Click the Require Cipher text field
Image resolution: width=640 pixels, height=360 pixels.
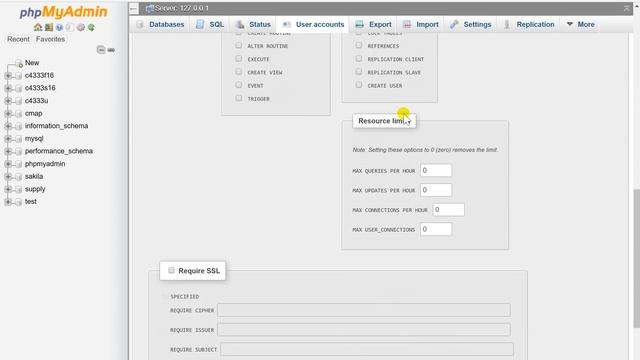(x=364, y=310)
